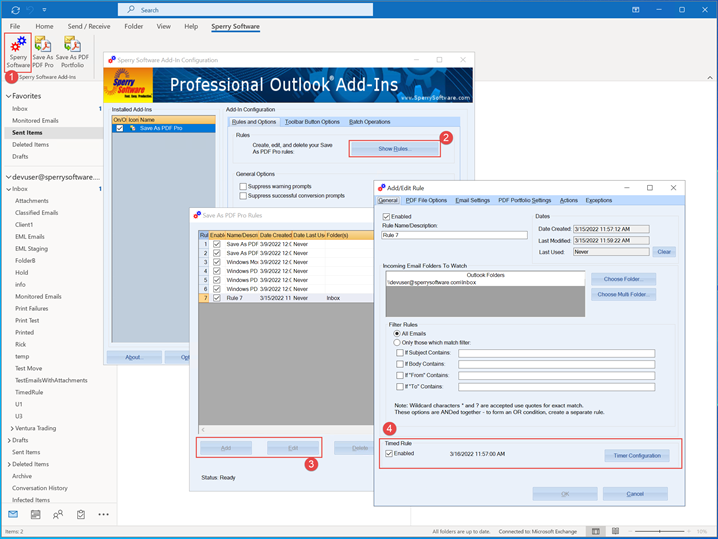Open the quick access toolbar dropdown arrow

[x=44, y=10]
